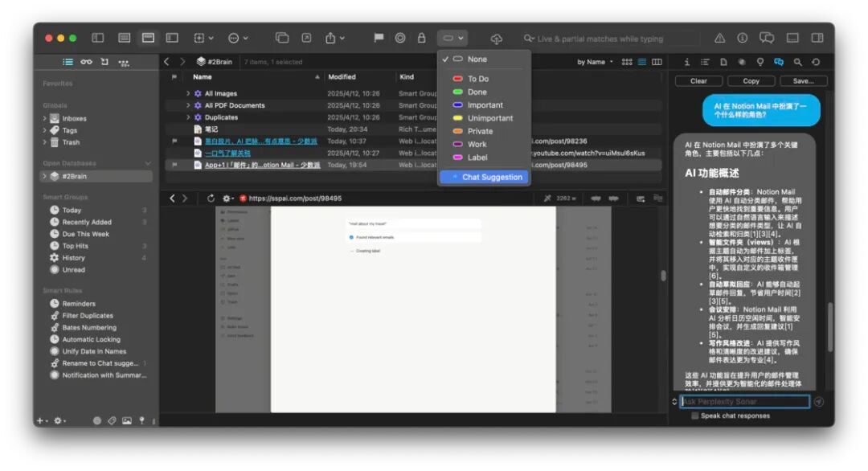Sort the item list by the Modified column header
Screen dimensions: 868x471
coord(342,77)
